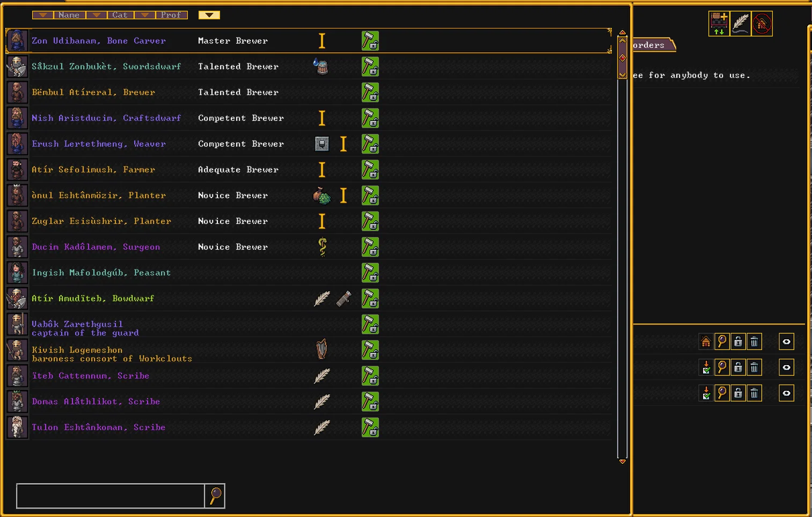Screen dimensions: 812x517
Task: Select the dwarf name Ingish Mafolodgúb, Peasant
Action: pos(101,273)
